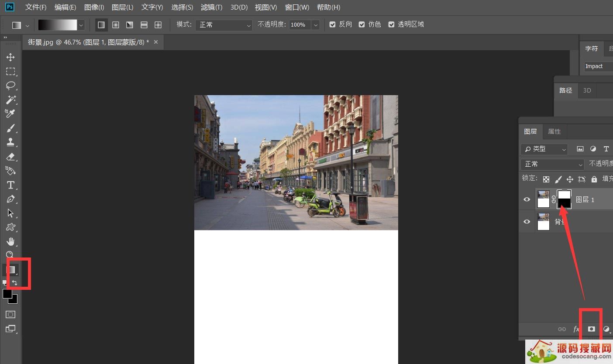
Task: Click the link layers button
Action: [x=562, y=329]
